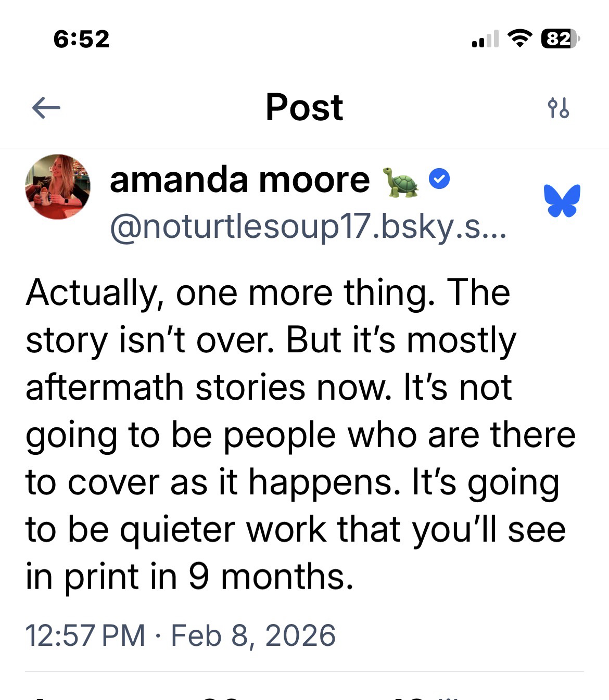
Task: Tap the turtle emoji beside the name
Action: tap(401, 182)
